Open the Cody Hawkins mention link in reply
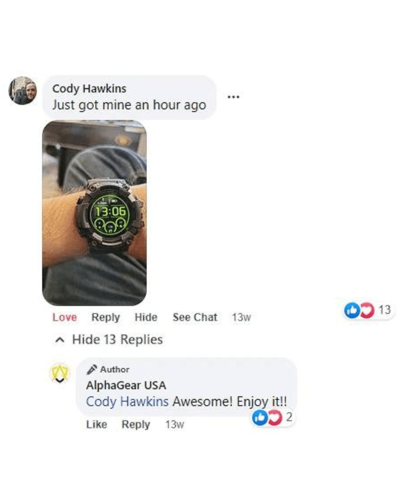The width and height of the screenshot is (420, 504). point(127,402)
